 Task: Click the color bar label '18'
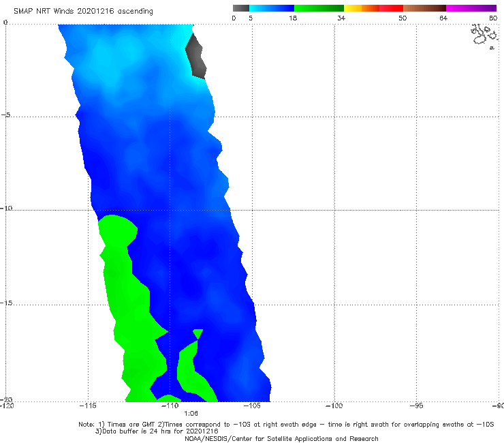[x=293, y=18]
